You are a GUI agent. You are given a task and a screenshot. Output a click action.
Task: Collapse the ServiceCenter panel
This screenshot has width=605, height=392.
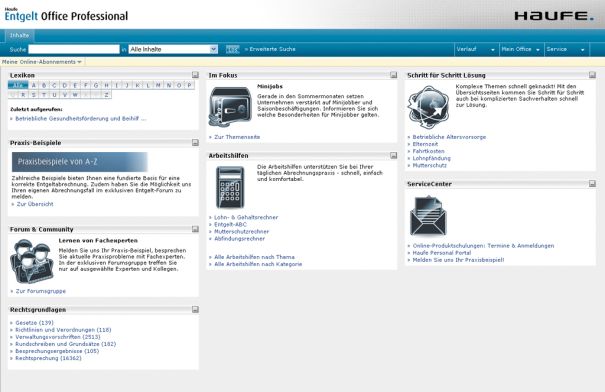(x=592, y=184)
